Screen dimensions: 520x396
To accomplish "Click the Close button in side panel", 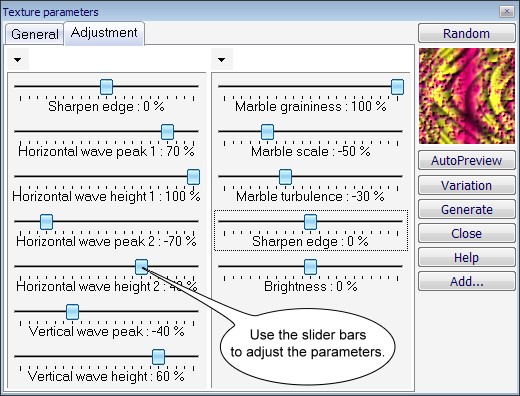I will (x=467, y=233).
